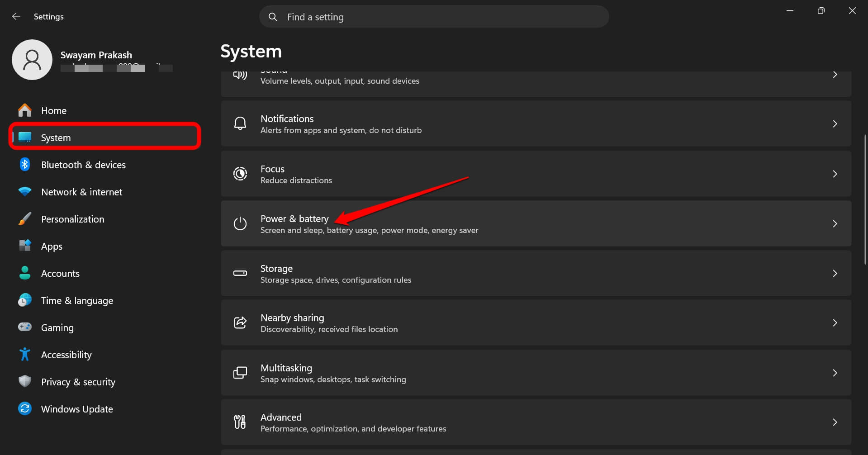The width and height of the screenshot is (868, 455).
Task: Open Advanced settings
Action: click(x=536, y=422)
